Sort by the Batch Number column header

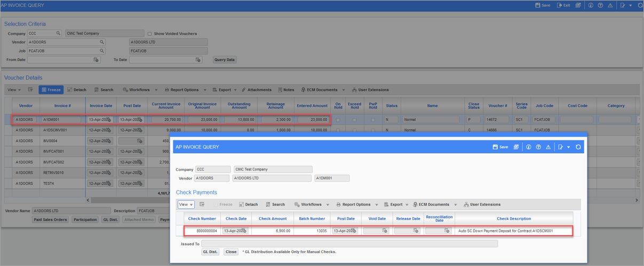(x=312, y=218)
